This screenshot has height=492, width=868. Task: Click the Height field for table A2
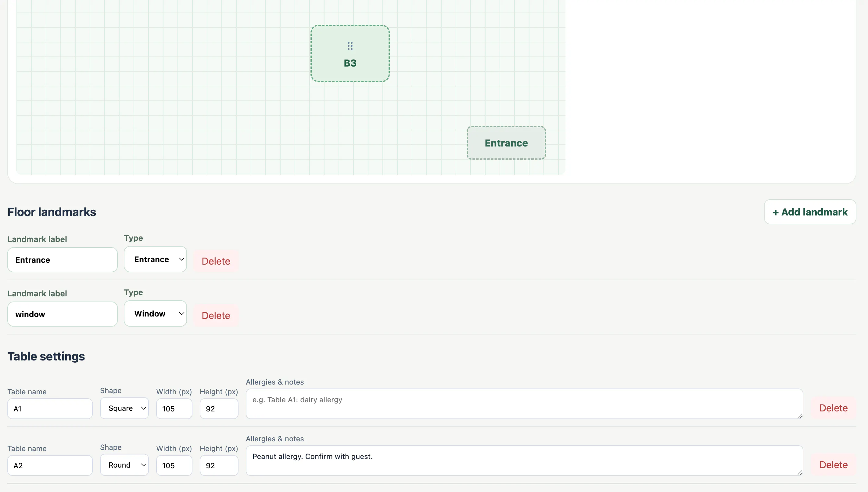pos(219,466)
